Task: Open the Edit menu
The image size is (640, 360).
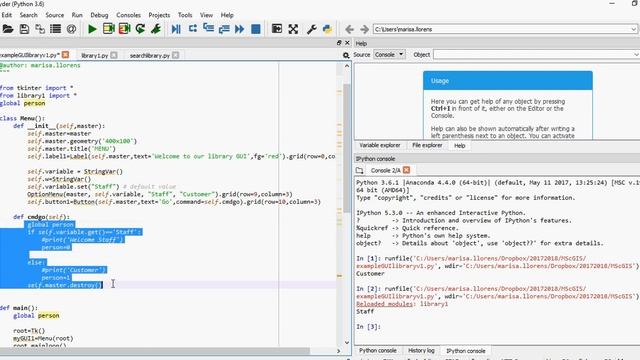Action: (x=7, y=15)
